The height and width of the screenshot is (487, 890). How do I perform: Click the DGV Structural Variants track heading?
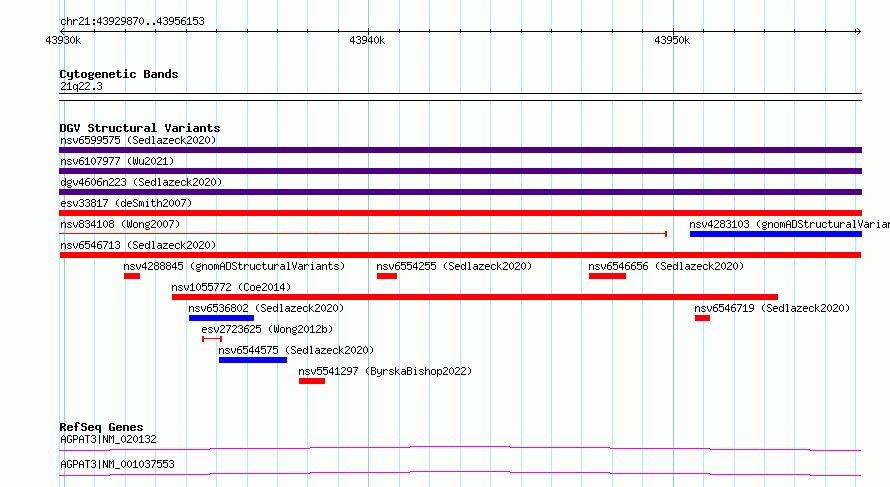(x=140, y=128)
